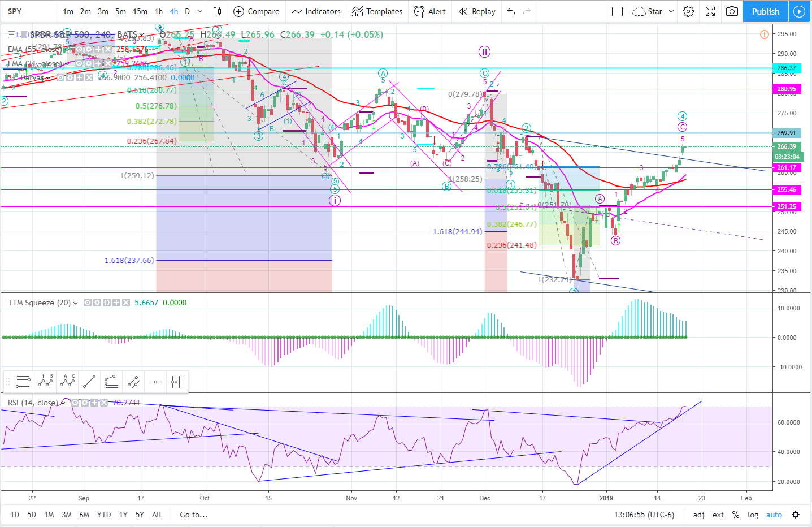Create a price Alert
This screenshot has height=527, width=812.
pos(430,11)
